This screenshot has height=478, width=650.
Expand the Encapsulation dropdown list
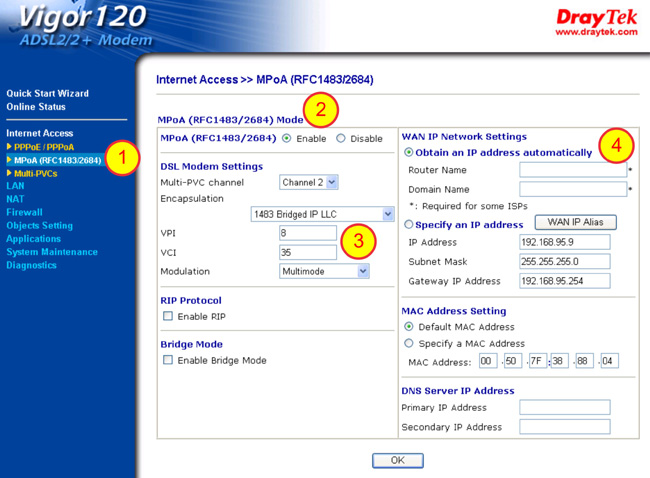pyautogui.click(x=322, y=214)
